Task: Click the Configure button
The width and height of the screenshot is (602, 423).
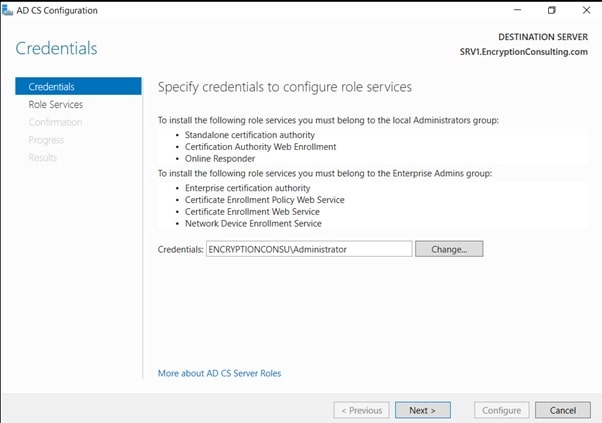Action: coord(501,410)
